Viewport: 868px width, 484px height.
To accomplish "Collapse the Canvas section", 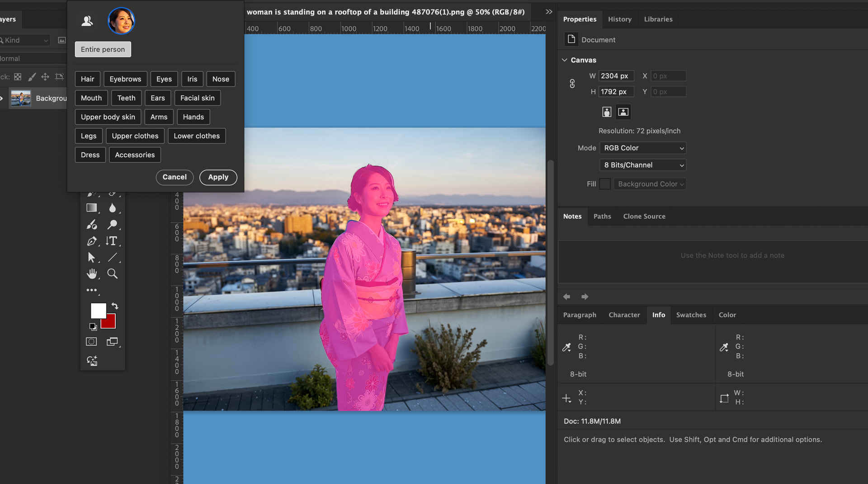I will point(564,60).
